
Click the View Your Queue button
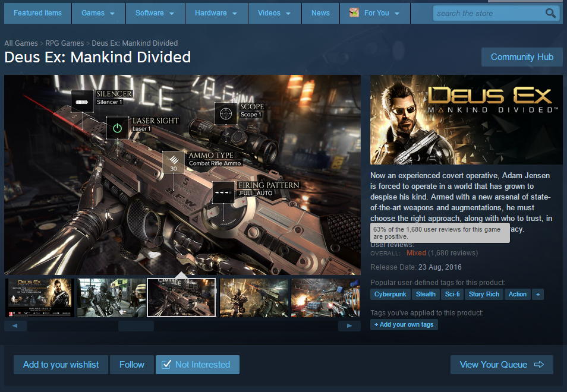click(501, 365)
